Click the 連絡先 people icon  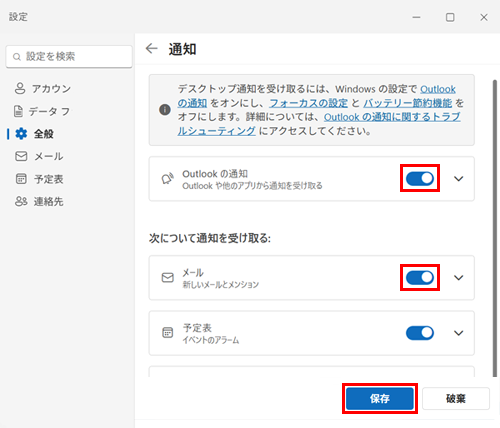(21, 201)
